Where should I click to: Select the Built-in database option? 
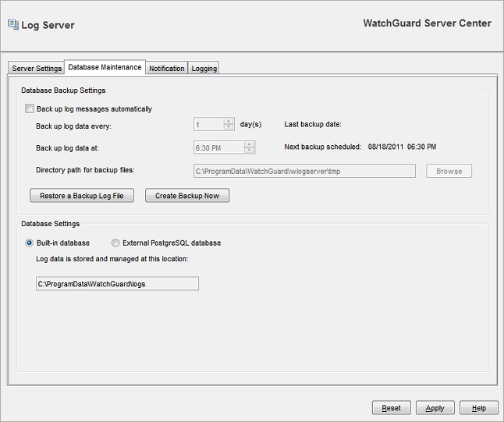pyautogui.click(x=30, y=243)
